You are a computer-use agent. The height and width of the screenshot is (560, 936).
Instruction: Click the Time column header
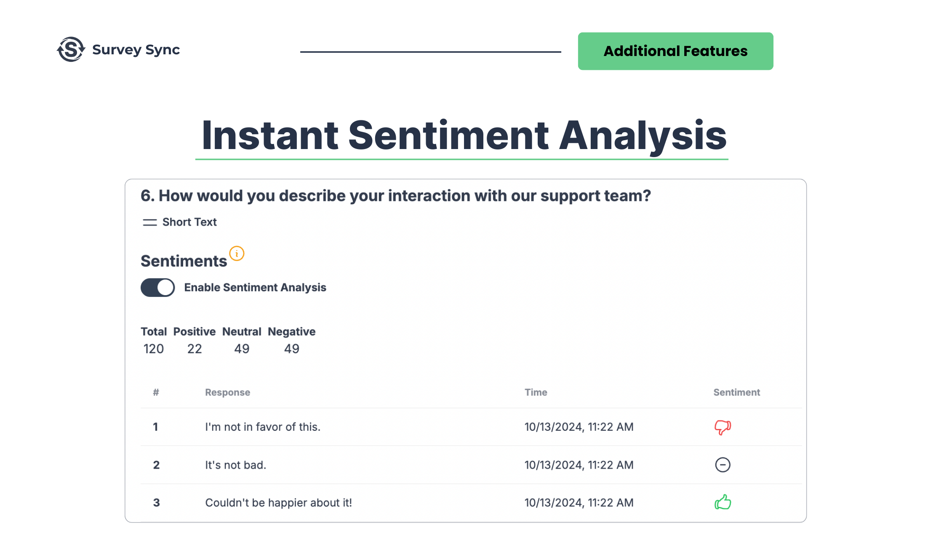(536, 392)
